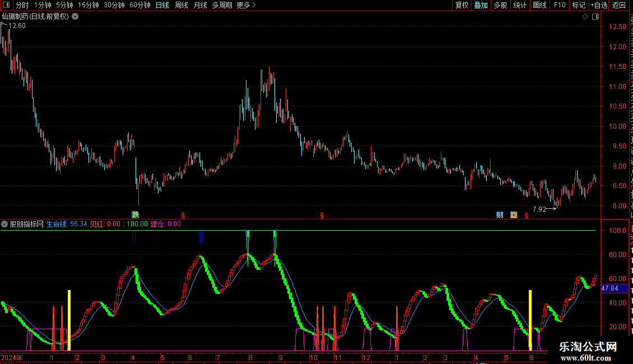
Task: Select the 日线 daily chart tab
Action: tap(162, 5)
